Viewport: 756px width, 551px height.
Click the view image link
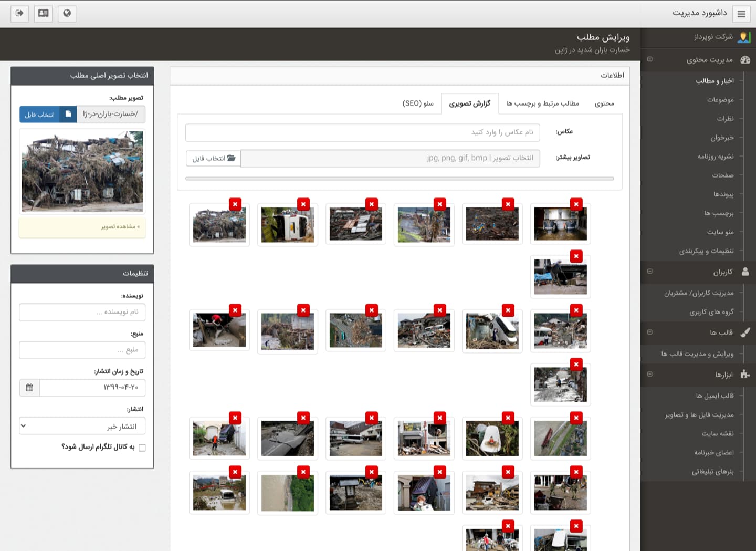pyautogui.click(x=120, y=227)
